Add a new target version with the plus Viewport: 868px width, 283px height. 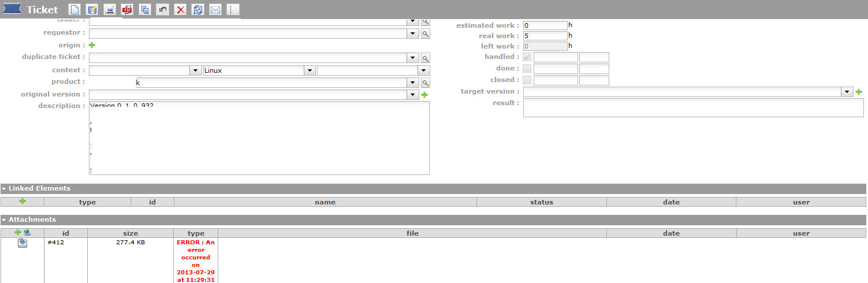[x=859, y=92]
